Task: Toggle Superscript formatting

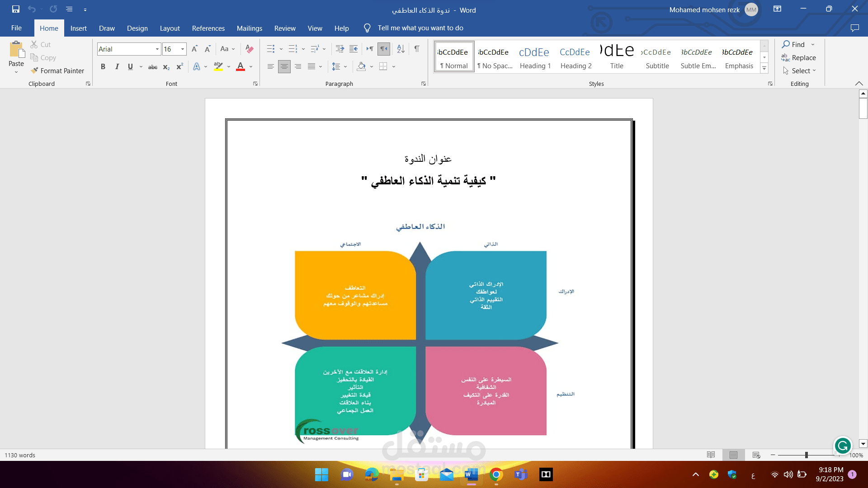Action: 179,66
